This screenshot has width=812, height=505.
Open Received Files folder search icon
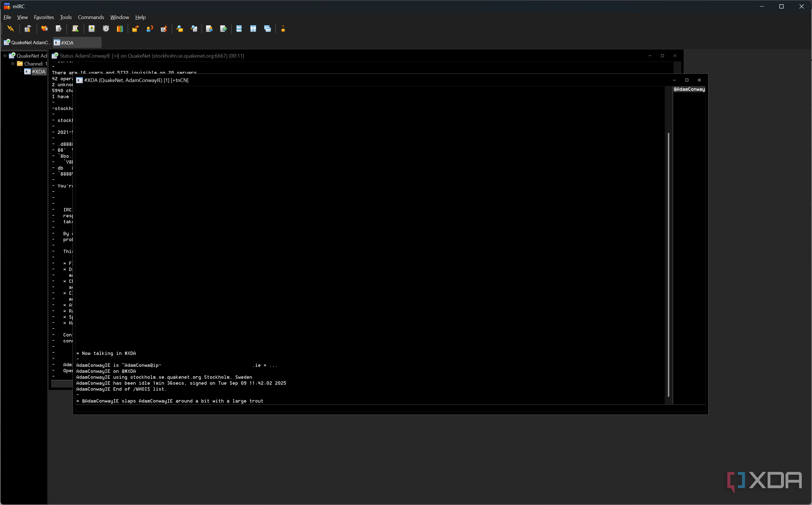180,29
